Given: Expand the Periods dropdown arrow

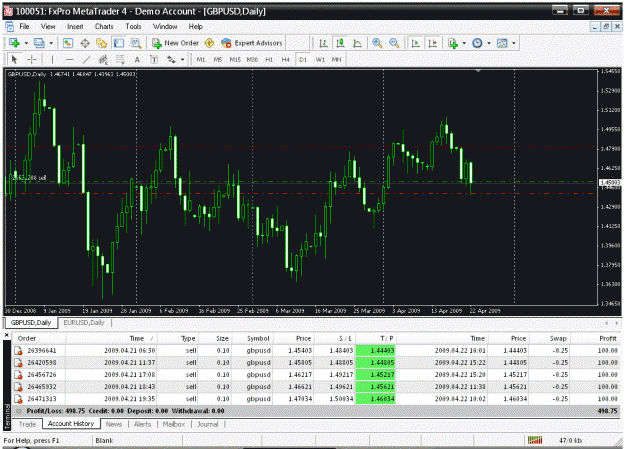Looking at the screenshot, I should pyautogui.click(x=489, y=43).
